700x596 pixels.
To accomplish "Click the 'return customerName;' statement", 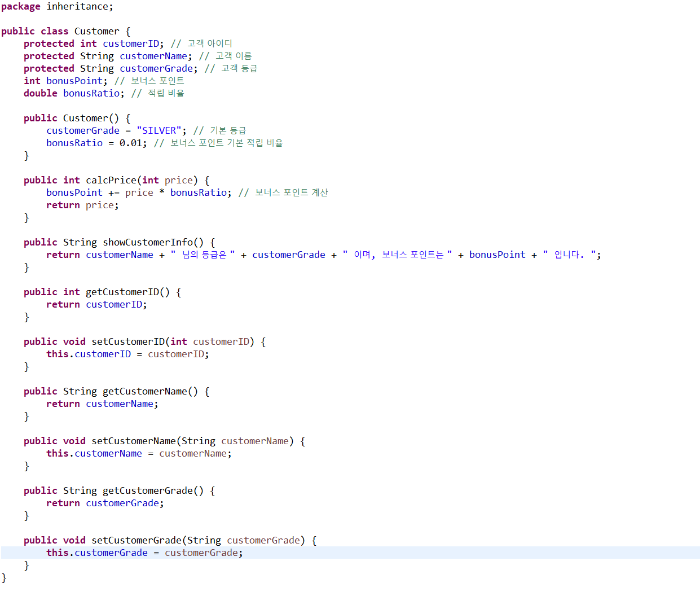I will [x=102, y=404].
